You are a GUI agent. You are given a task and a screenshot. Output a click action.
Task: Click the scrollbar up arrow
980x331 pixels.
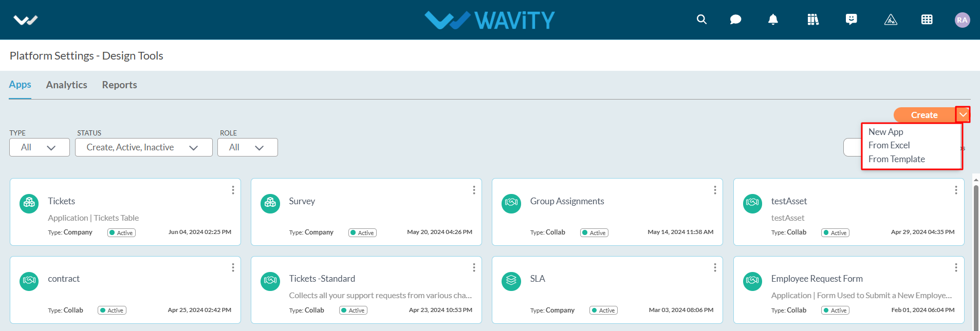pyautogui.click(x=976, y=180)
